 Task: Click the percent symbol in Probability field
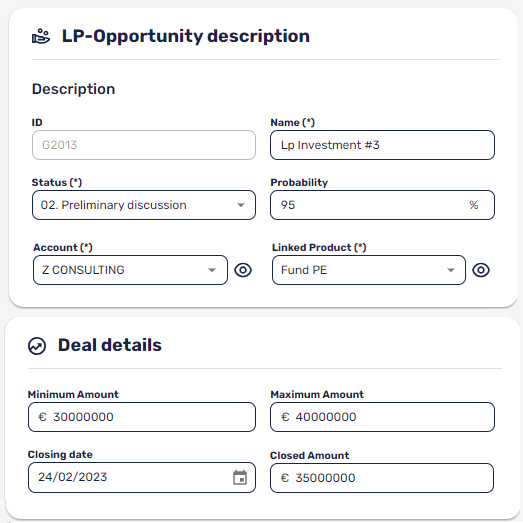(x=474, y=205)
